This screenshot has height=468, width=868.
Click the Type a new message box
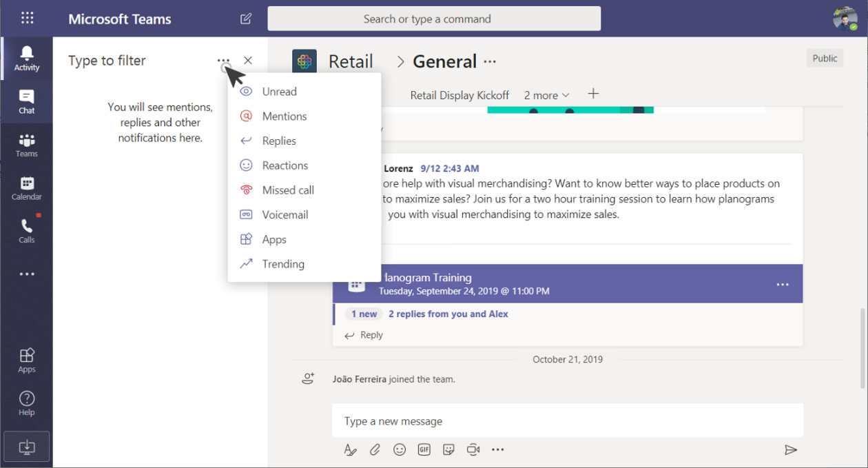click(x=568, y=420)
